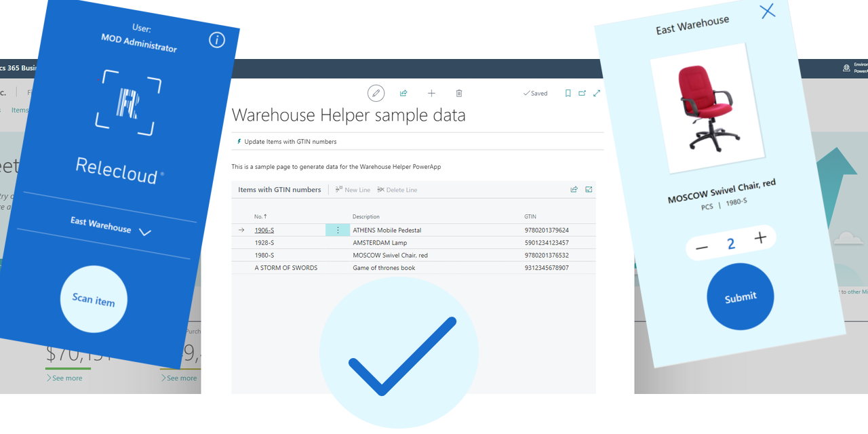Click the GTIN column header

pyautogui.click(x=530, y=216)
